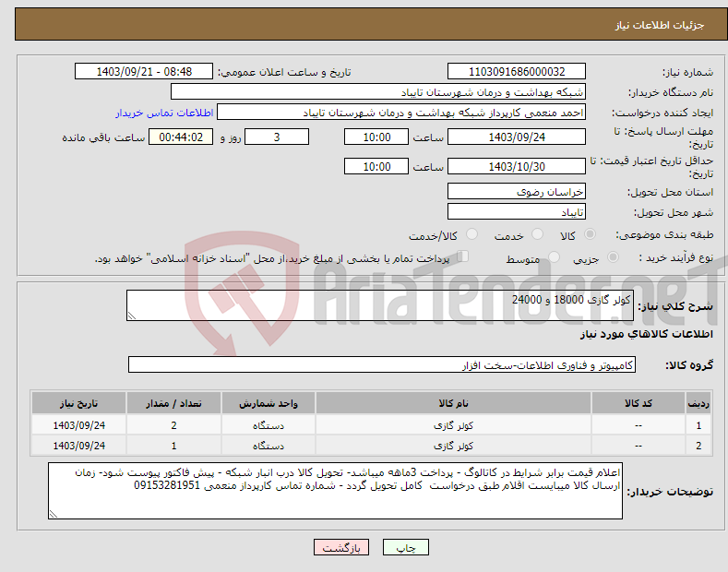Click the کد کالا column header

(x=638, y=403)
